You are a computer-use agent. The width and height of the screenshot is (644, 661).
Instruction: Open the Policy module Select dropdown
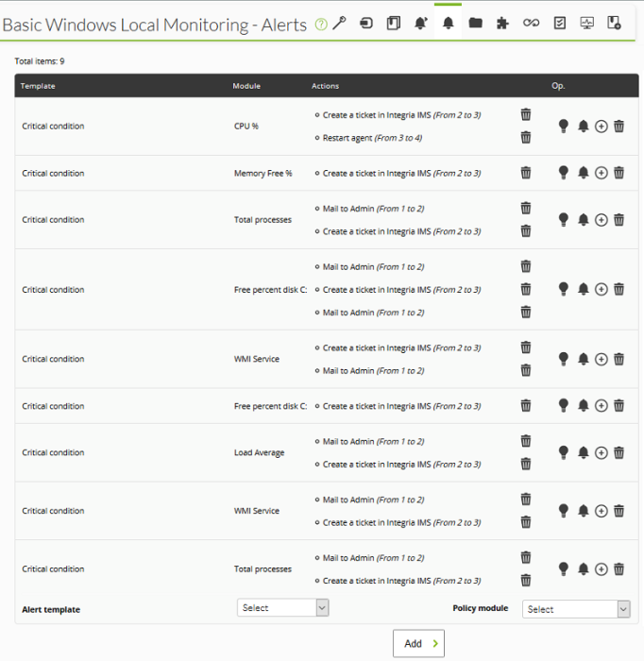[576, 609]
